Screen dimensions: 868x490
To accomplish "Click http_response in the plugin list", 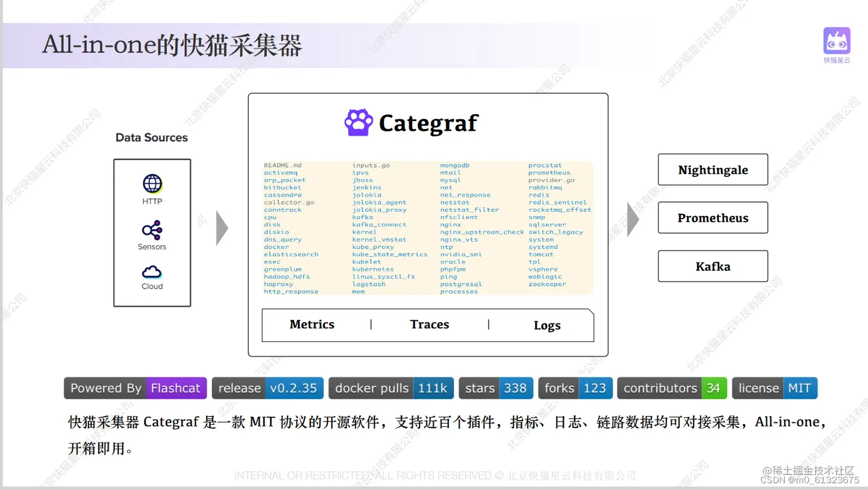I will tap(291, 291).
